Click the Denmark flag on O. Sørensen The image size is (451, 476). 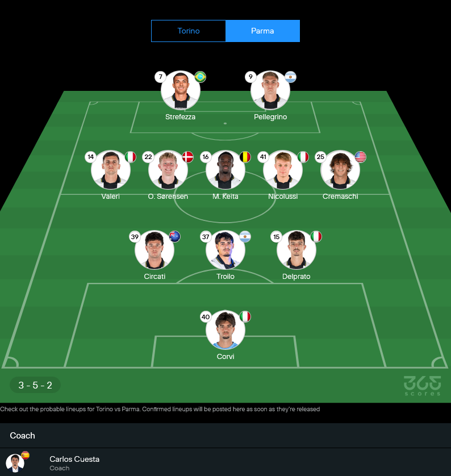click(188, 157)
